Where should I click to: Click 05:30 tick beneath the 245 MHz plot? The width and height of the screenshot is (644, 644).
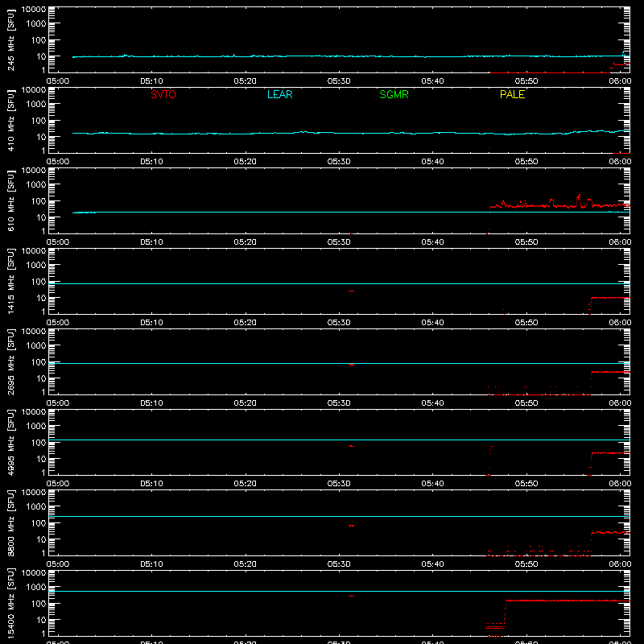(x=338, y=81)
